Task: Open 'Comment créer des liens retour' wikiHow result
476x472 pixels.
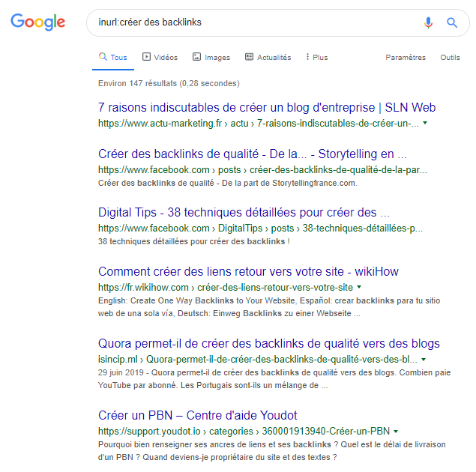Action: tap(248, 272)
